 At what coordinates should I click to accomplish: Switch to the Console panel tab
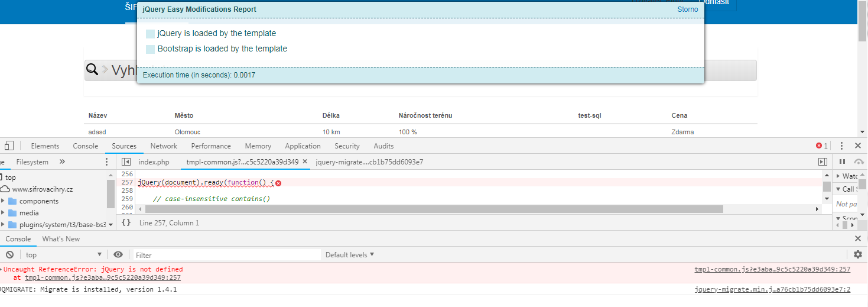click(x=86, y=146)
